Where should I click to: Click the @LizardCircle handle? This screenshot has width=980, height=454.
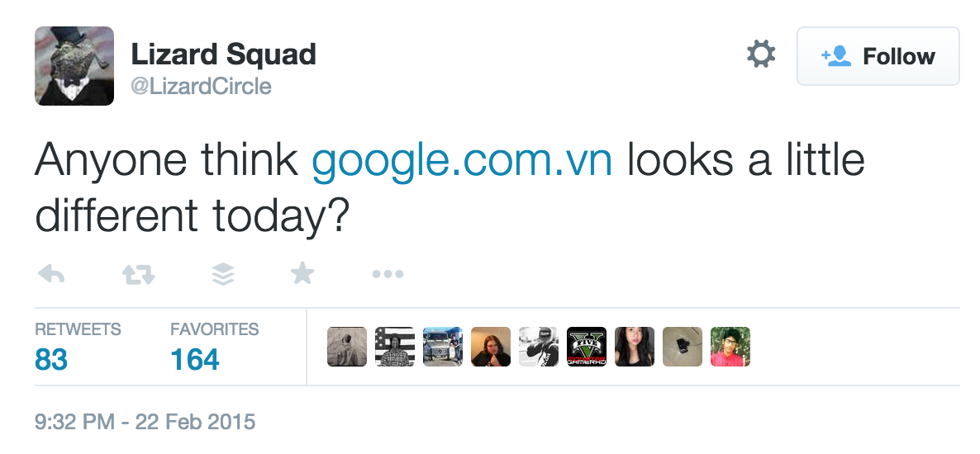201,86
